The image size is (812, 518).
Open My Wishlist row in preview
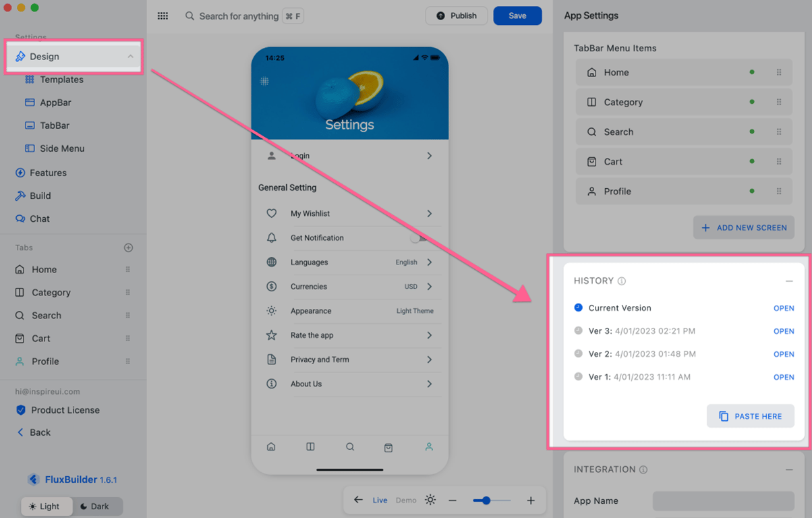tap(349, 213)
